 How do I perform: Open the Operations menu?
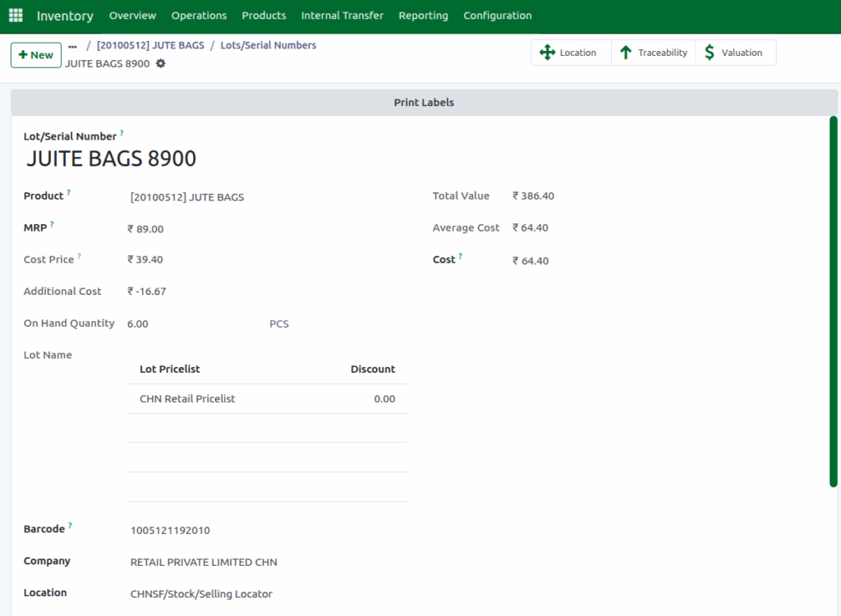pos(199,16)
